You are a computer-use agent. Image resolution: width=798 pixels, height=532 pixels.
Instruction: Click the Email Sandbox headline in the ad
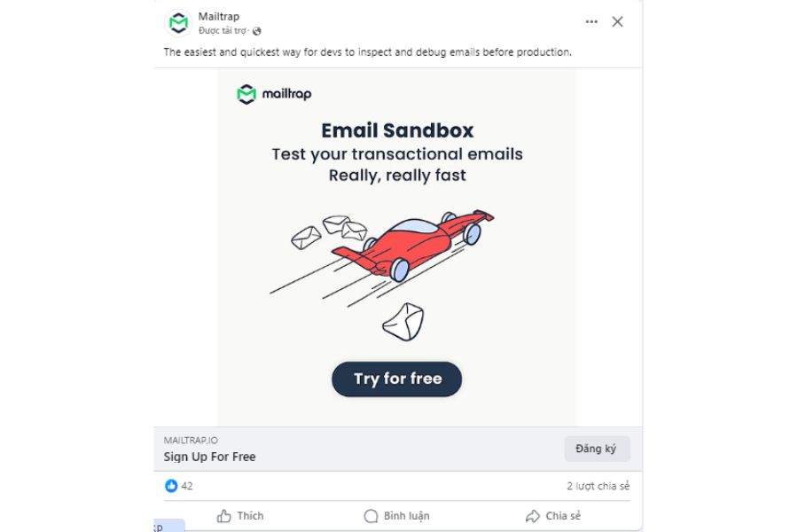click(x=396, y=129)
